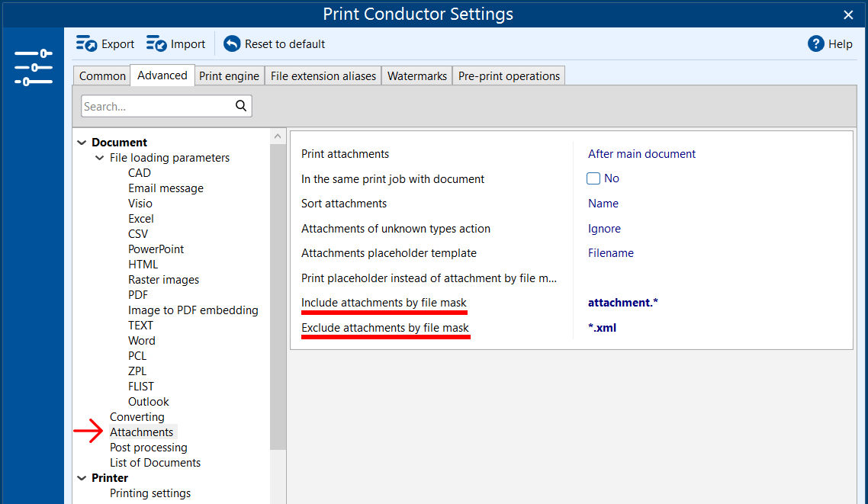Click the Reset to default label

pos(285,44)
